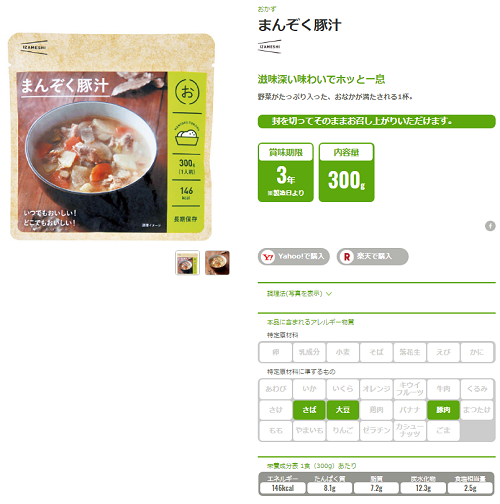Viewport: 500px width, 504px height.
Task: Click the 賞味期限 3年 badge
Action: click(x=286, y=172)
